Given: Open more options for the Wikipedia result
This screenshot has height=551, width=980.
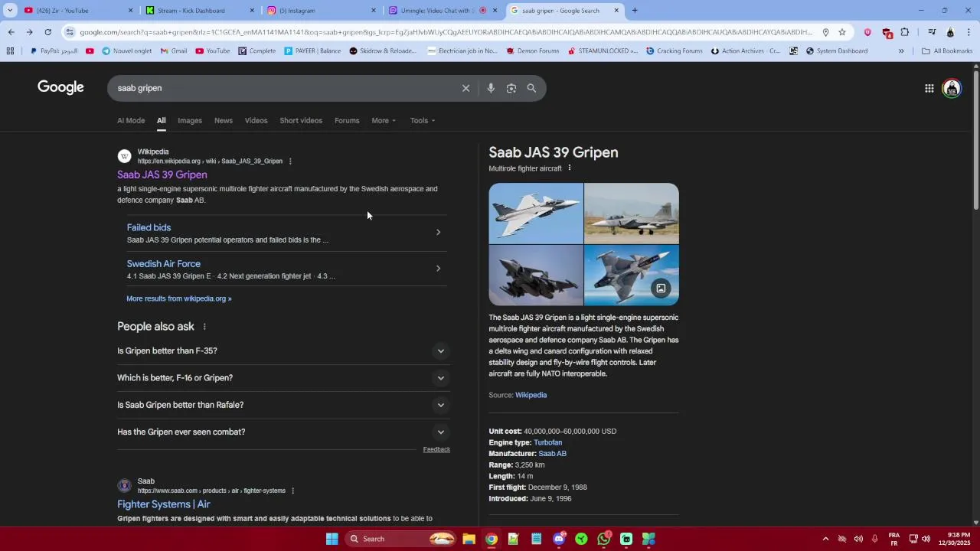Looking at the screenshot, I should pos(290,161).
